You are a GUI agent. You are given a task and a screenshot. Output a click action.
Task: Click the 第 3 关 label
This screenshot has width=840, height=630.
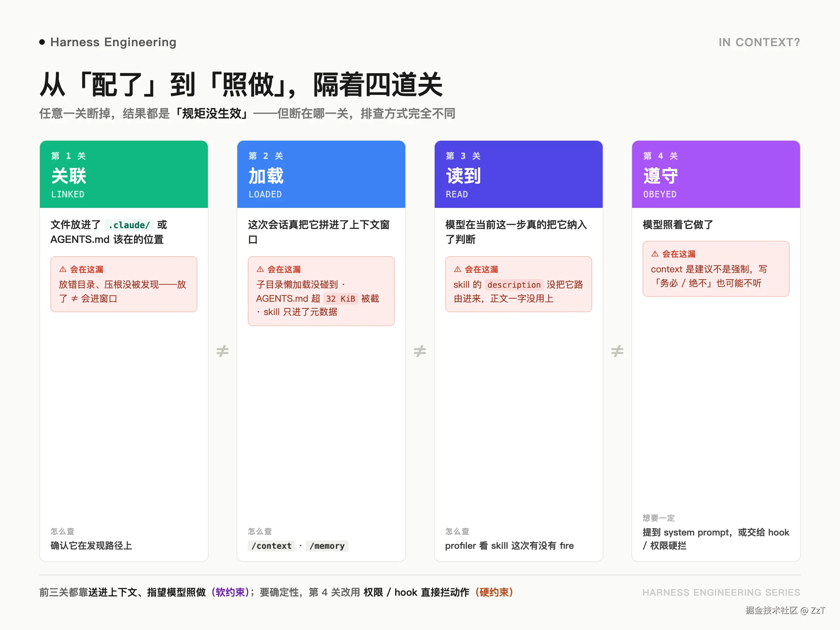[463, 156]
